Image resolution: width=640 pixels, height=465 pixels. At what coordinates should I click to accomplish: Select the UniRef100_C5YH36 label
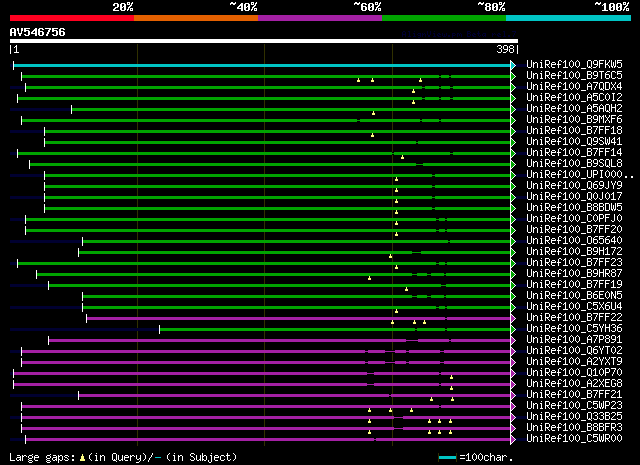574,328
